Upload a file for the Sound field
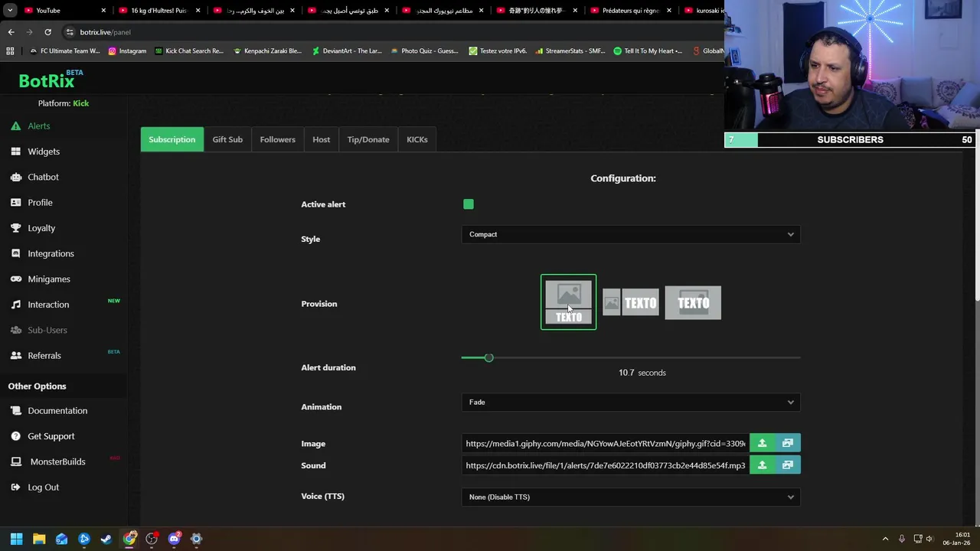The height and width of the screenshot is (551, 980). [x=762, y=465]
